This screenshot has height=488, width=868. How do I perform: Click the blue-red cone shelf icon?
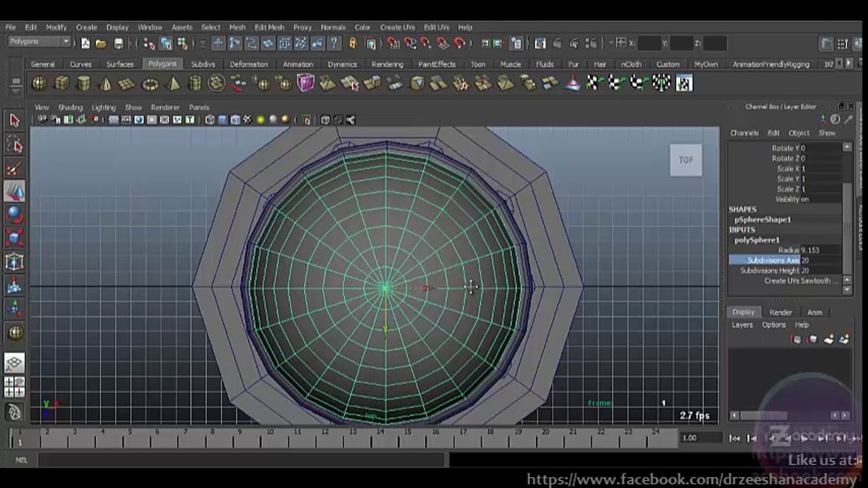[573, 83]
